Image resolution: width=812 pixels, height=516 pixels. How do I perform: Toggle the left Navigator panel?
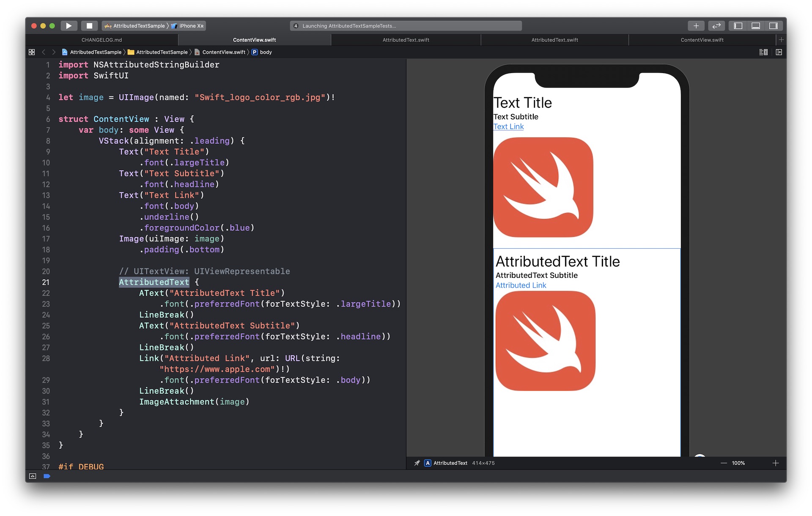click(x=738, y=26)
